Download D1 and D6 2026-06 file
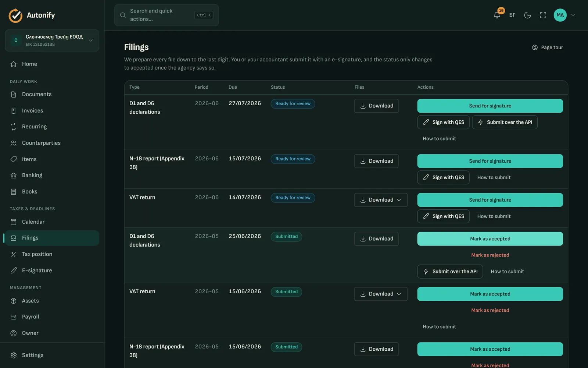 tap(376, 106)
